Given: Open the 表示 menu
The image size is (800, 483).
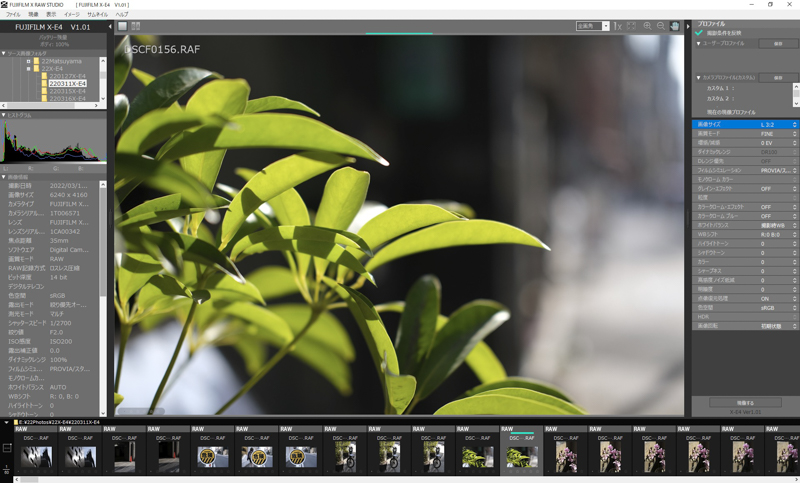Looking at the screenshot, I should 51,14.
